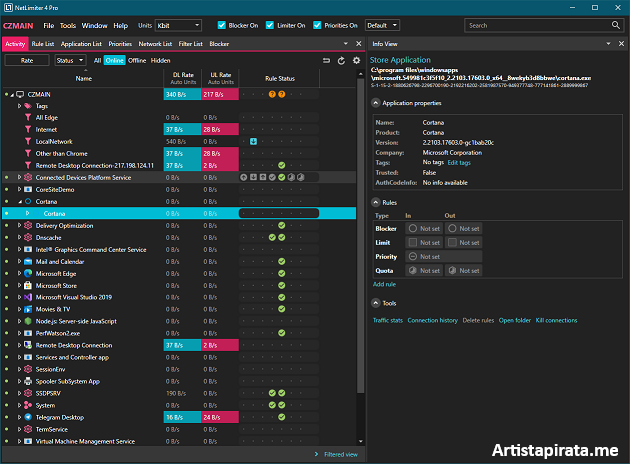Collapse the Rules section
The image size is (630, 464).
coord(375,202)
